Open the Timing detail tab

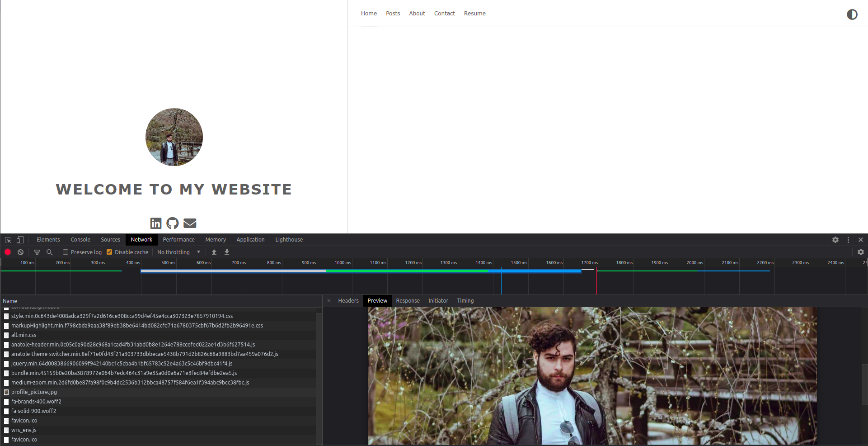click(x=465, y=301)
